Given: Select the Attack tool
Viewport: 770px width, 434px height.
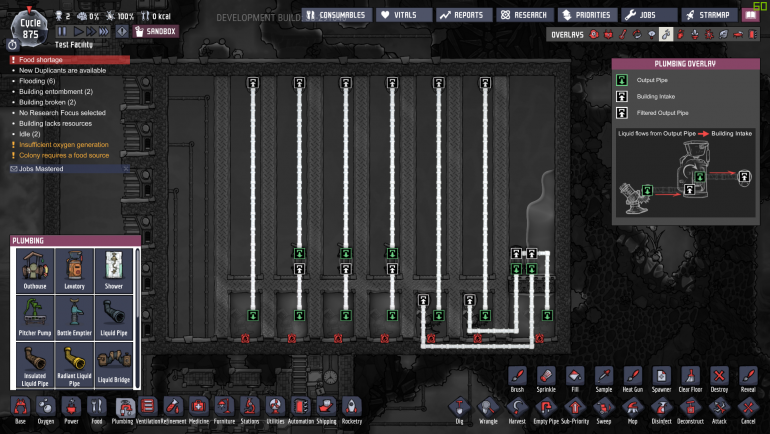Looking at the screenshot, I should point(719,410).
